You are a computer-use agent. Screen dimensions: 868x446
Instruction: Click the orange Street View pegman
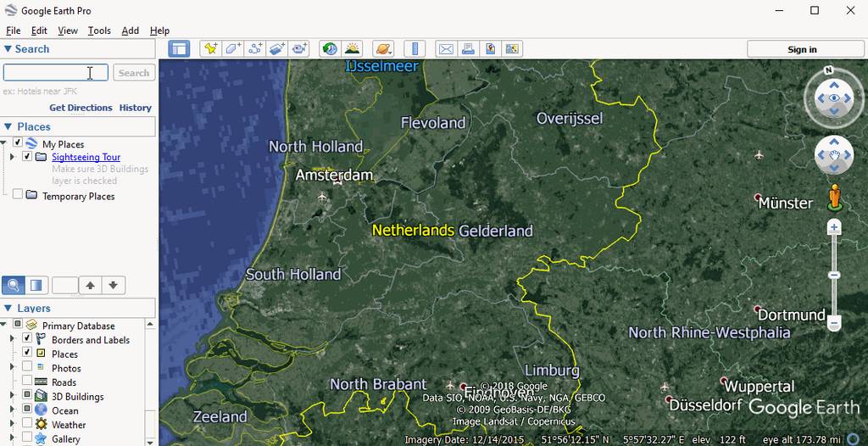click(x=834, y=198)
